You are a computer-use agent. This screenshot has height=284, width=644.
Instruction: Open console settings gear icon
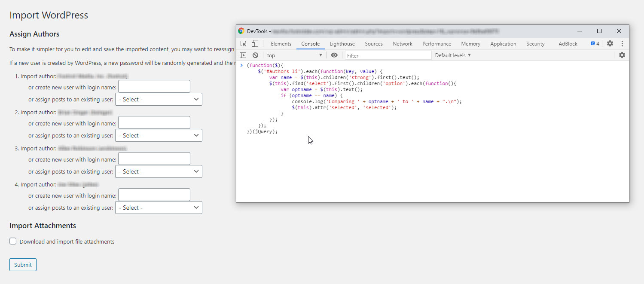coord(622,55)
